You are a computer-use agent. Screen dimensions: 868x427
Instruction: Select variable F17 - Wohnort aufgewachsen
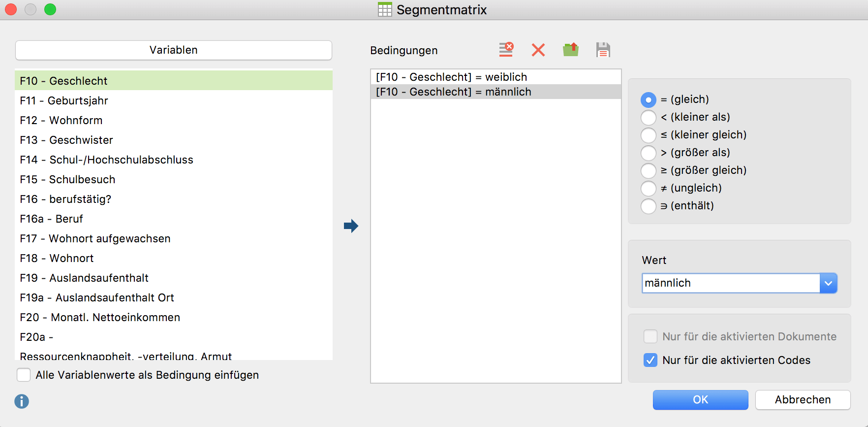(x=174, y=238)
